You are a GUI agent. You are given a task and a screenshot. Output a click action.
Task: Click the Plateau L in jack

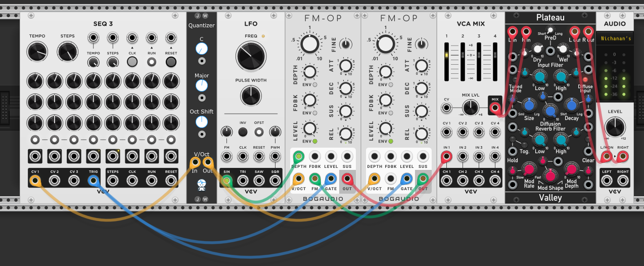(x=513, y=32)
